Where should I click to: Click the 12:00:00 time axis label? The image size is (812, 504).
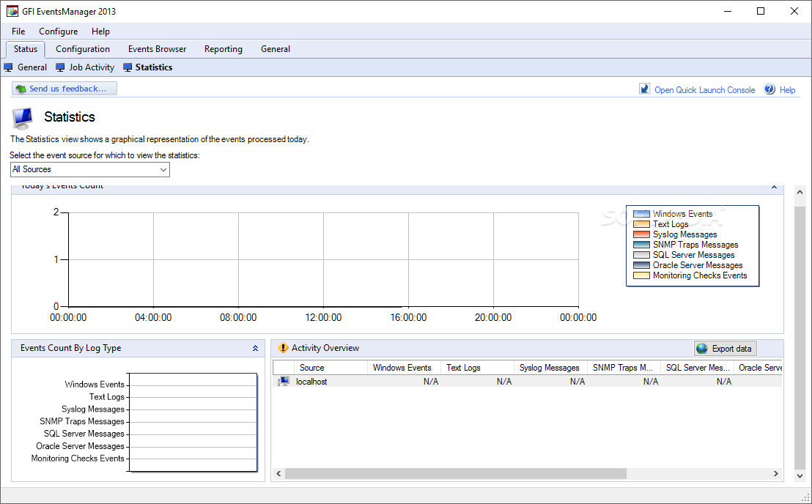coord(323,317)
